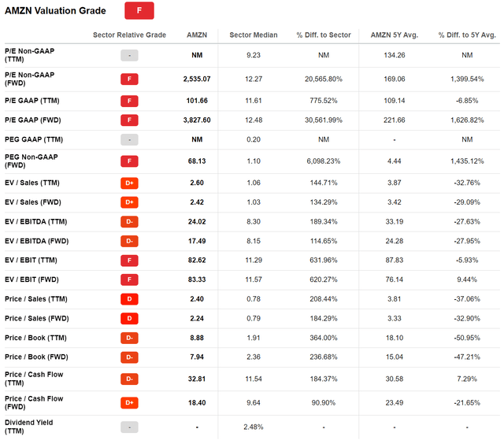Image resolution: width=504 pixels, height=444 pixels.
Task: Click the sector difference value 20,565.80%
Action: (x=324, y=79)
